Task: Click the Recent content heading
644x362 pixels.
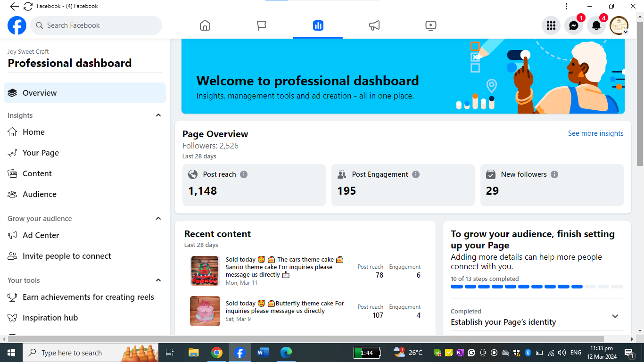Action: pyautogui.click(x=217, y=234)
